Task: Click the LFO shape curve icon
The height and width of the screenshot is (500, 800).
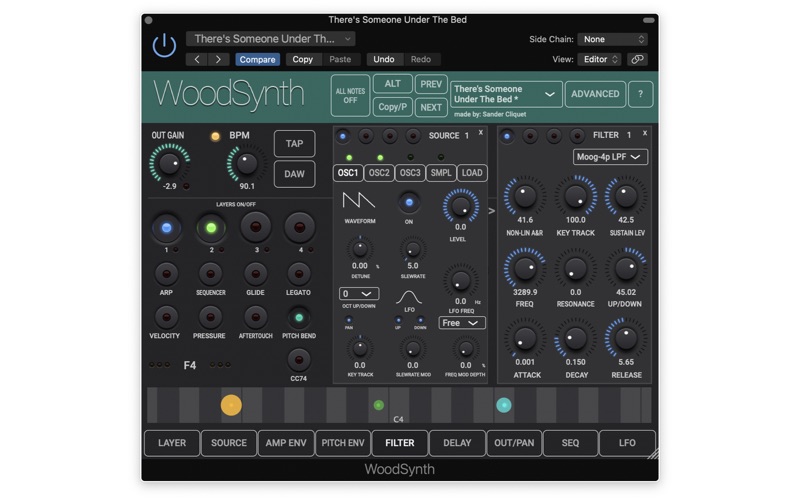Action: tap(409, 297)
